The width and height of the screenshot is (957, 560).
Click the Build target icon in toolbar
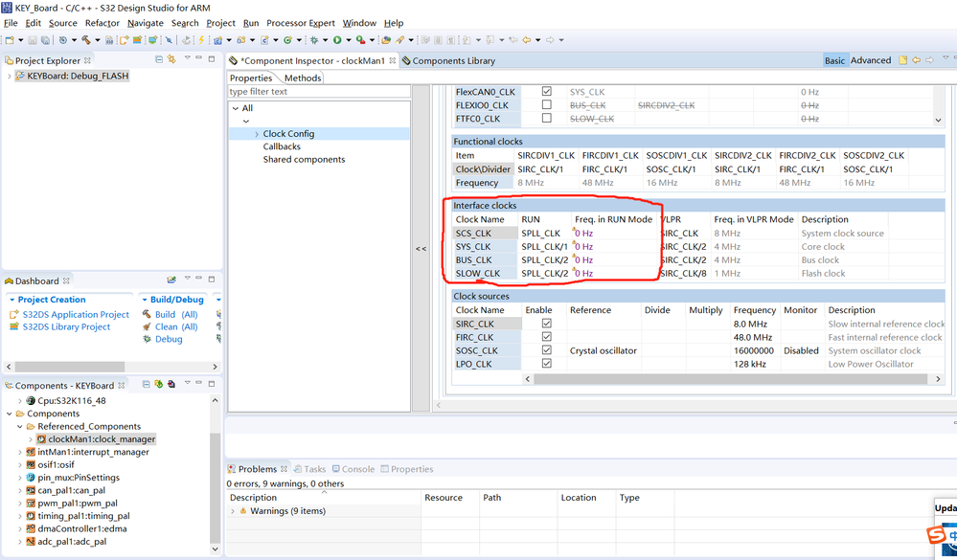63,40
